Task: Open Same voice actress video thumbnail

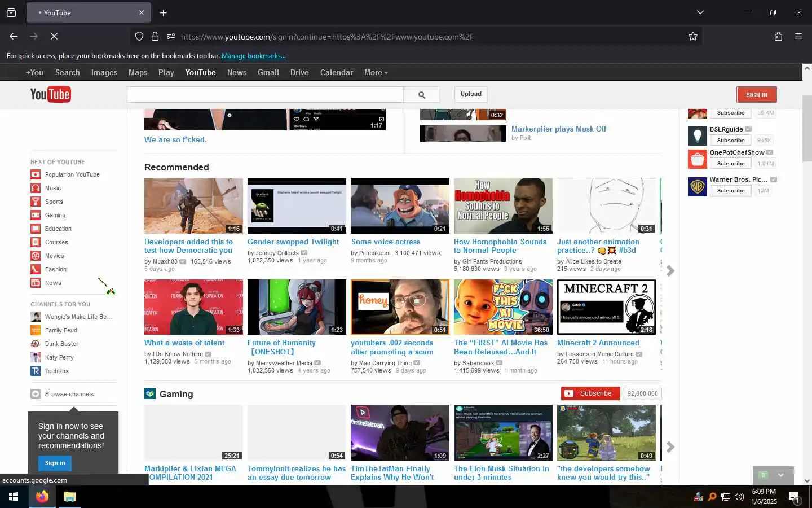Action: [x=400, y=206]
